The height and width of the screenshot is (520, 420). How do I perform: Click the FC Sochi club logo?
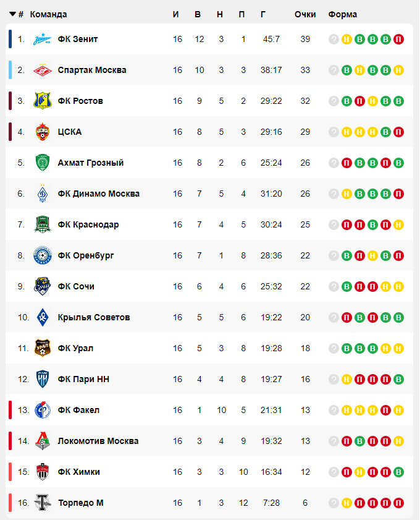click(x=43, y=286)
